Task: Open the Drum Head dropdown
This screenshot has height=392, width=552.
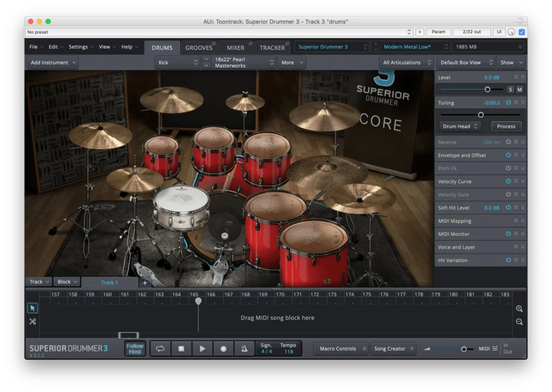Action: click(x=460, y=126)
